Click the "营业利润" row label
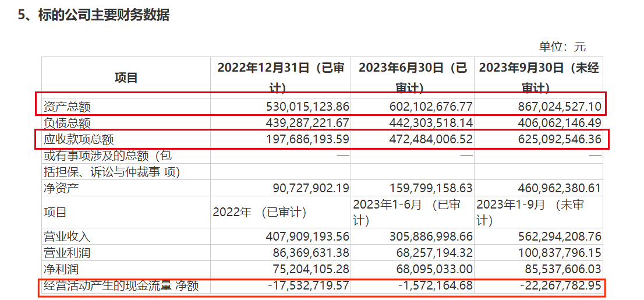 click(x=68, y=253)
